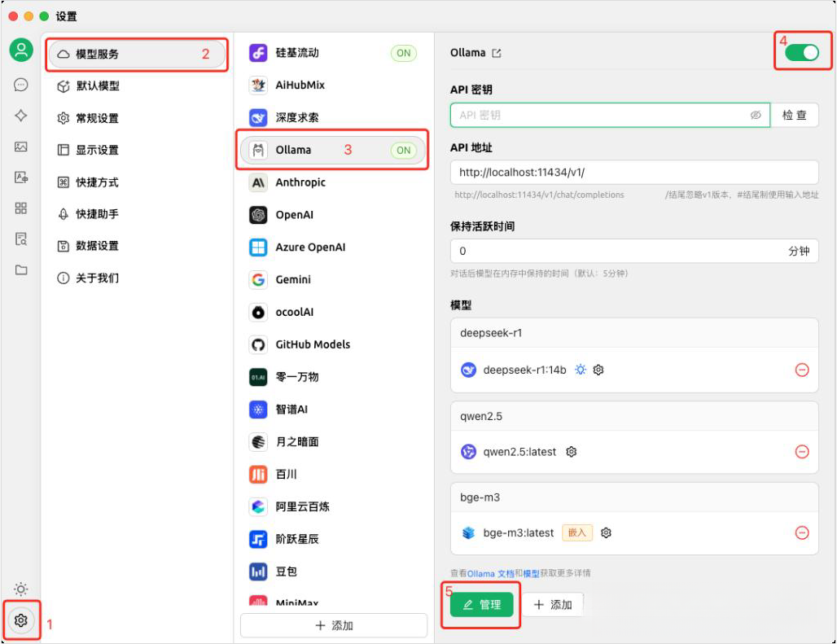Click the 嵌入 tag on bge-m3:latest
This screenshot has width=837, height=644.
point(577,532)
